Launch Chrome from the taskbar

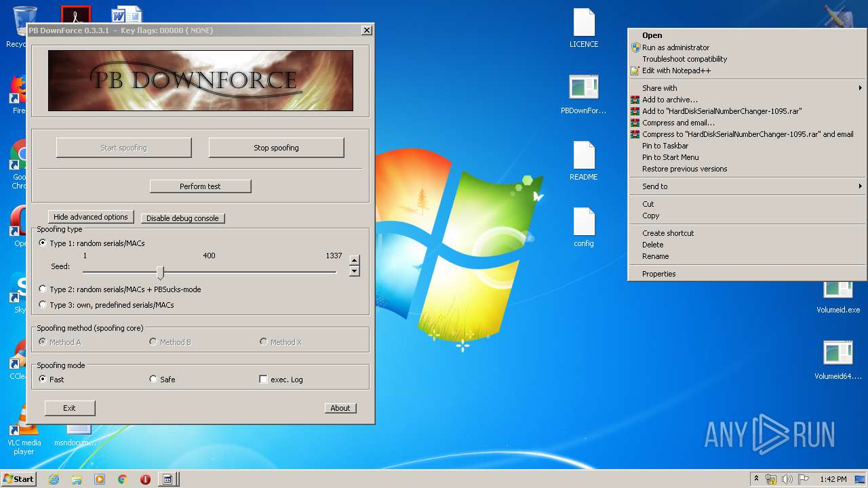[x=122, y=479]
